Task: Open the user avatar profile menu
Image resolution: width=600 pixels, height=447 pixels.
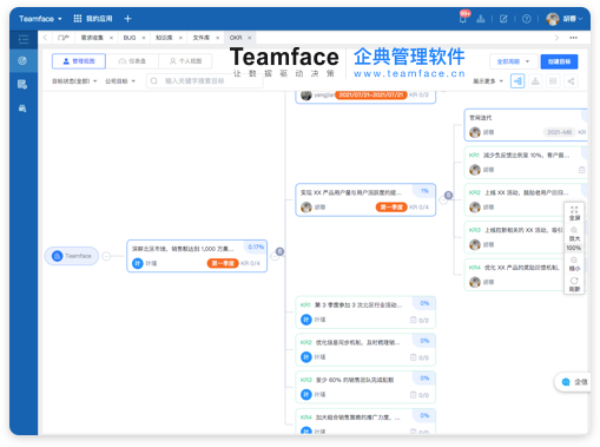Action: (564, 18)
